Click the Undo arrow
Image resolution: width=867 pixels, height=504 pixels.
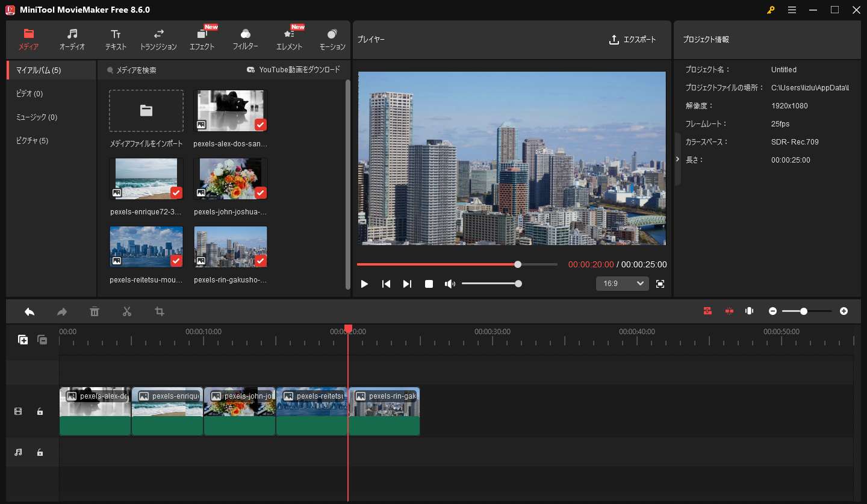point(30,311)
